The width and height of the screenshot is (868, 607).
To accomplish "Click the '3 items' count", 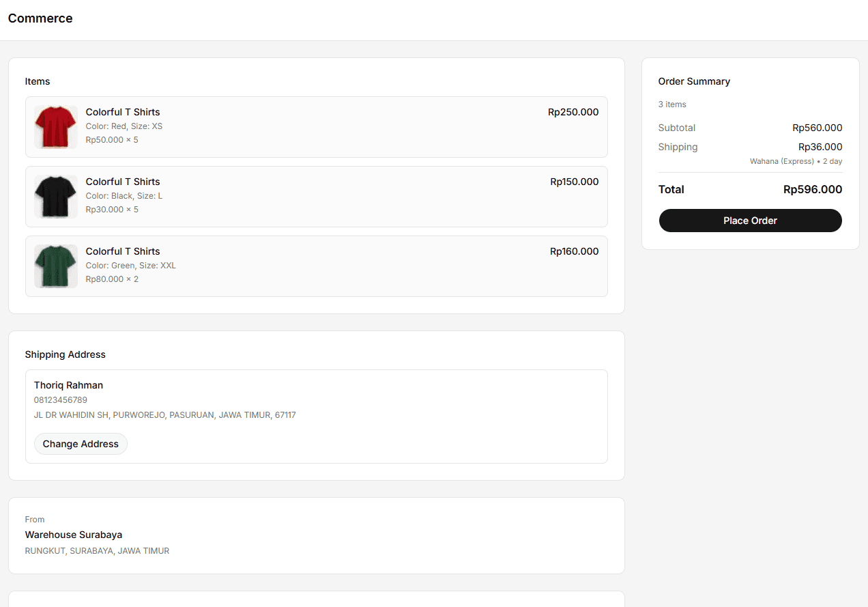I will 672,104.
